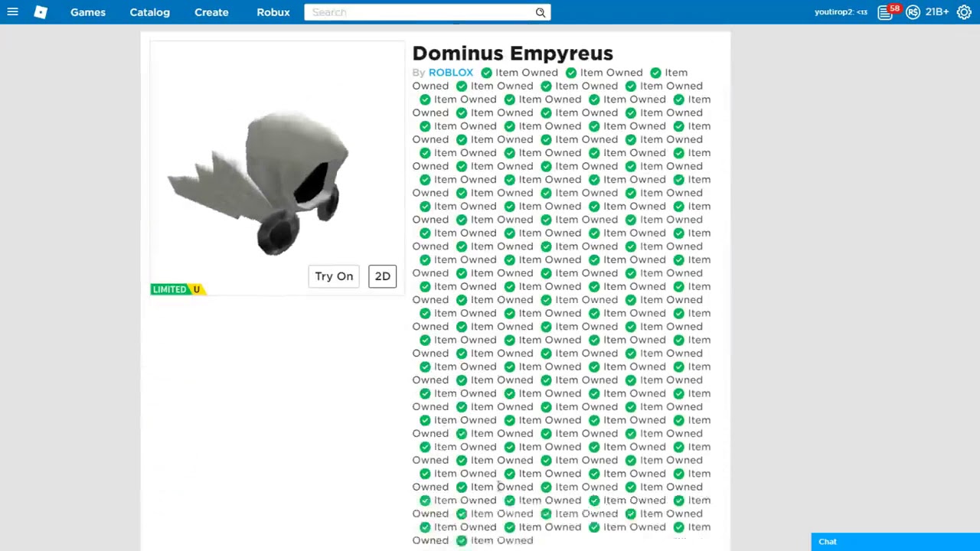
Task: Open the Robux balance icon
Action: point(913,12)
